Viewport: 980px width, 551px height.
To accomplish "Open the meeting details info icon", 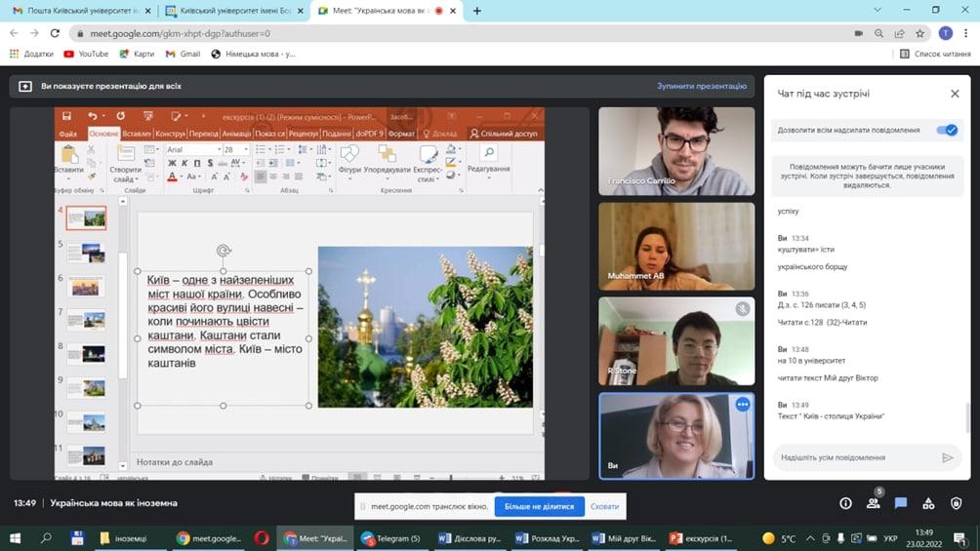I will (x=845, y=503).
